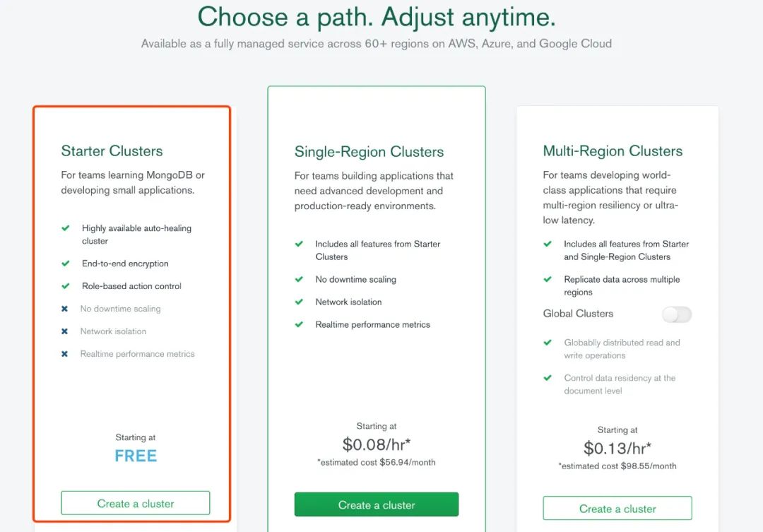Click X icon next to Network isolation in Starter

[64, 331]
